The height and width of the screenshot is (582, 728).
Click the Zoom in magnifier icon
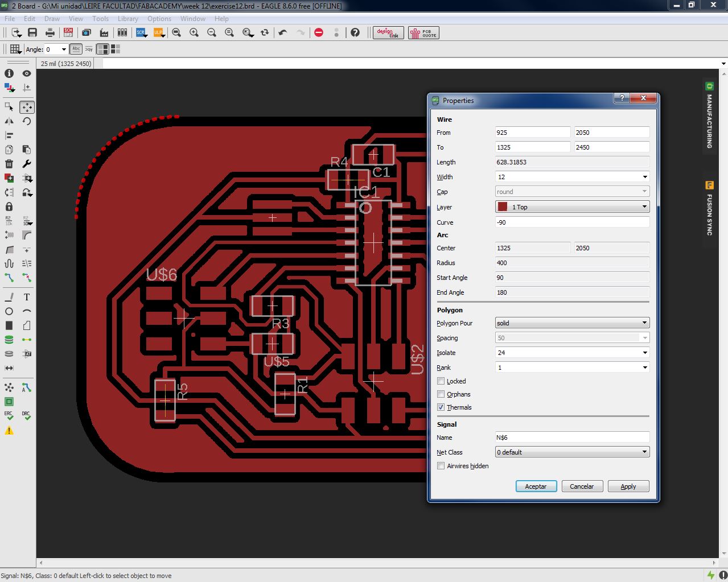[x=194, y=33]
